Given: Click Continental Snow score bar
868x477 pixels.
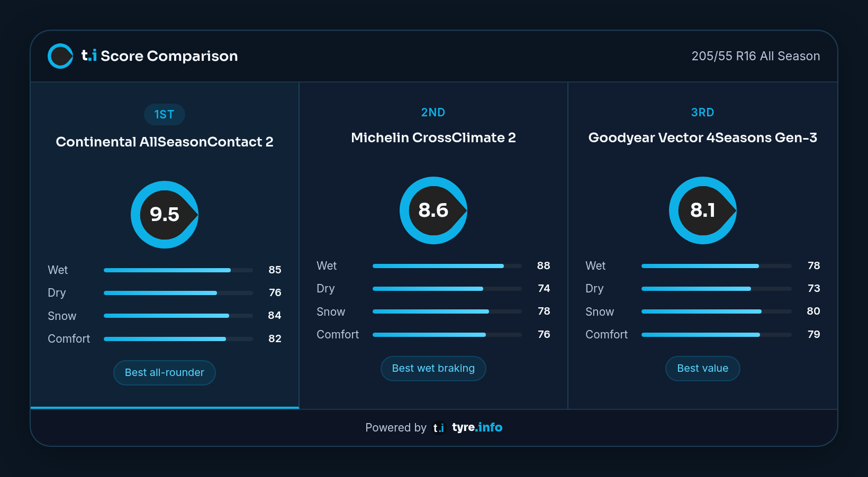Looking at the screenshot, I should pos(178,316).
